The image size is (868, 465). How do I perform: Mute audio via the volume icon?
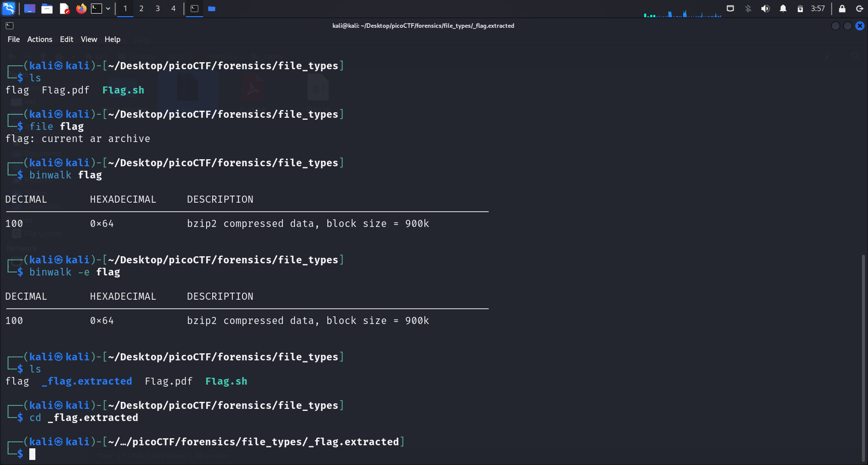click(765, 9)
